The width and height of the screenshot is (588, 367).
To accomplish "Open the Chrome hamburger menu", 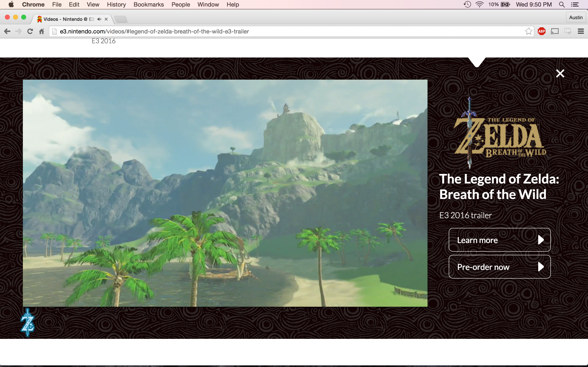I will (580, 31).
